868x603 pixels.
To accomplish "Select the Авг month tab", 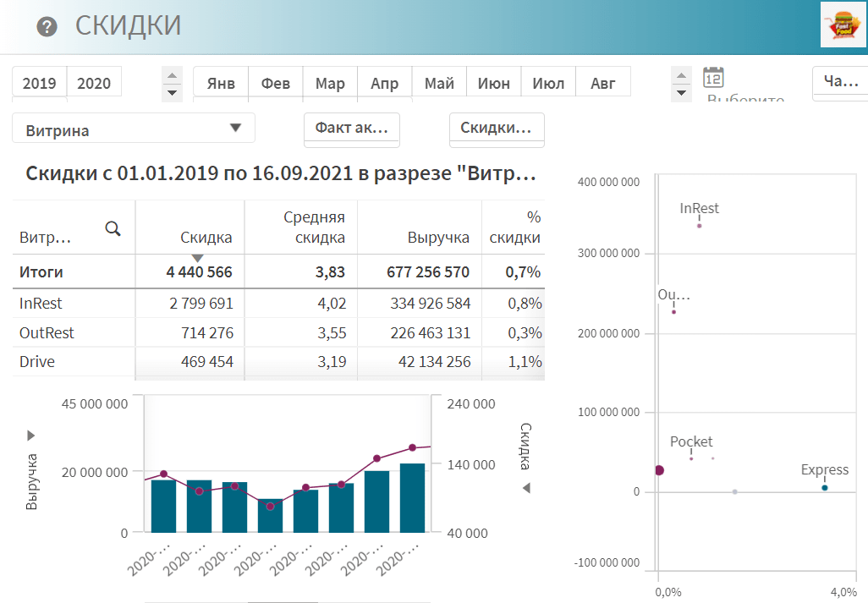I will [x=603, y=83].
